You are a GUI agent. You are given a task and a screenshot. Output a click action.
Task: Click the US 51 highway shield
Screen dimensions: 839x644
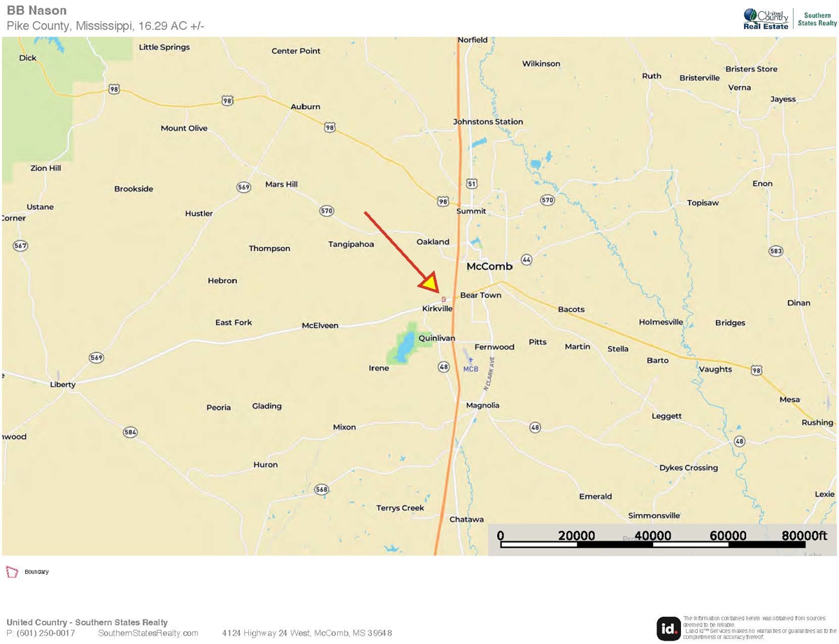tap(472, 184)
